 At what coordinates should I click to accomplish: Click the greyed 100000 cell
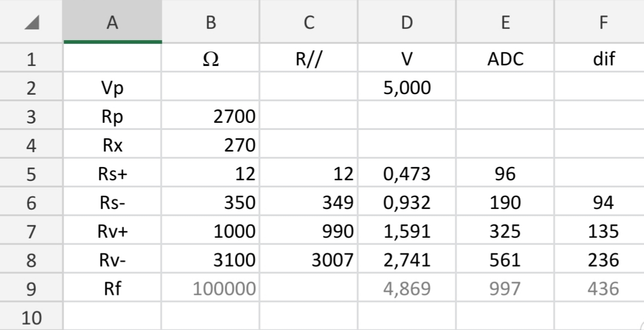pos(210,287)
